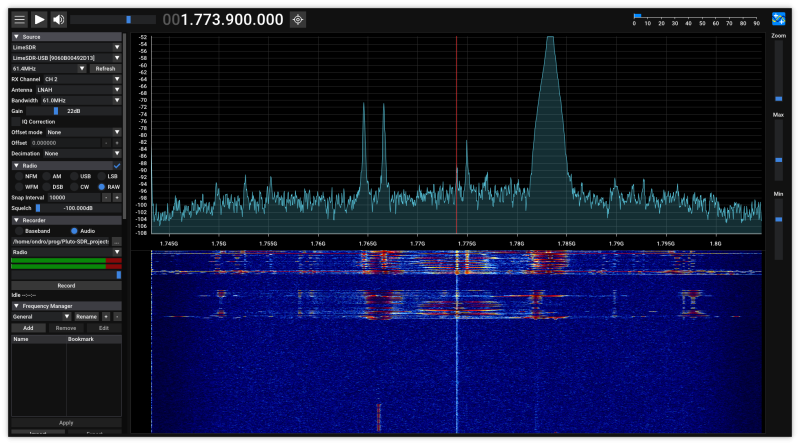
Task: Click the Refresh button
Action: (x=106, y=68)
